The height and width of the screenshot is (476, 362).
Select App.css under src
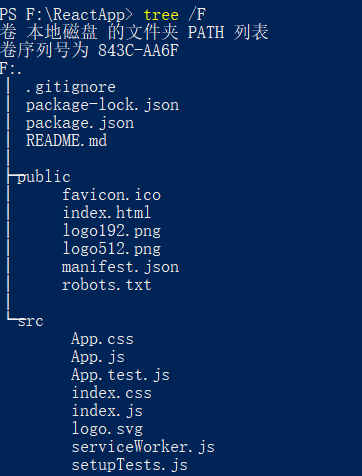102,339
